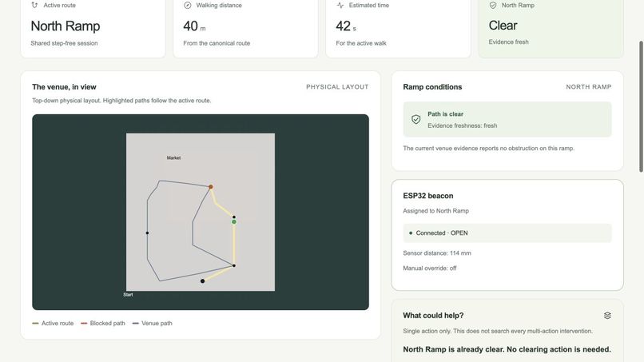
Task: Click Sensor distance: 114 mm text
Action: point(437,253)
